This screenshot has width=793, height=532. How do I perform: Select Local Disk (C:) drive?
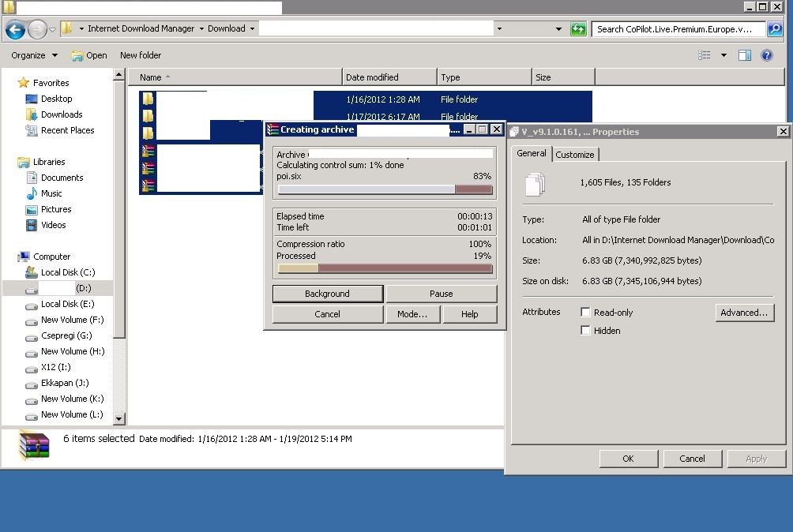pos(67,272)
